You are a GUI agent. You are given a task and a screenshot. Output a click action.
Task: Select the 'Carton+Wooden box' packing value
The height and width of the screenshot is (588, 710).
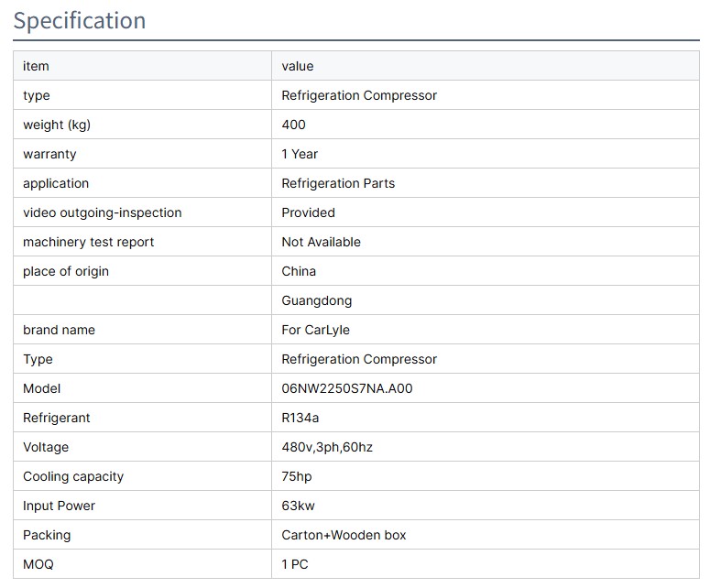click(x=344, y=535)
